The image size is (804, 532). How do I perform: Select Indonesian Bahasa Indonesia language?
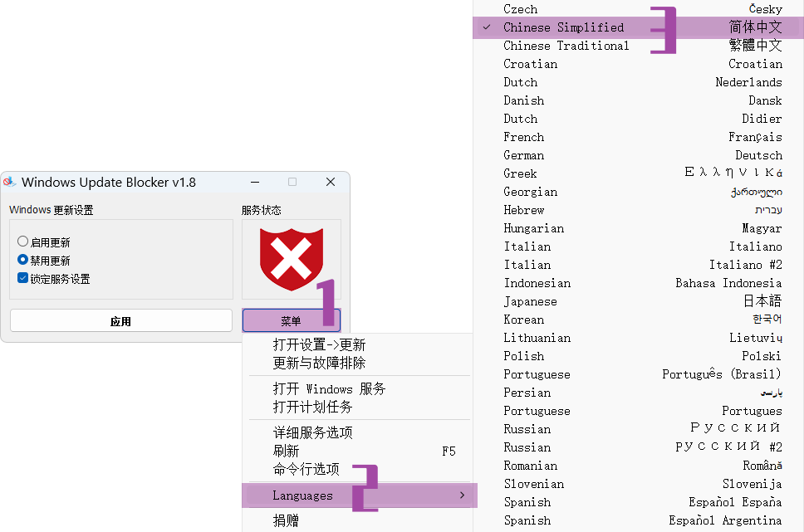639,283
